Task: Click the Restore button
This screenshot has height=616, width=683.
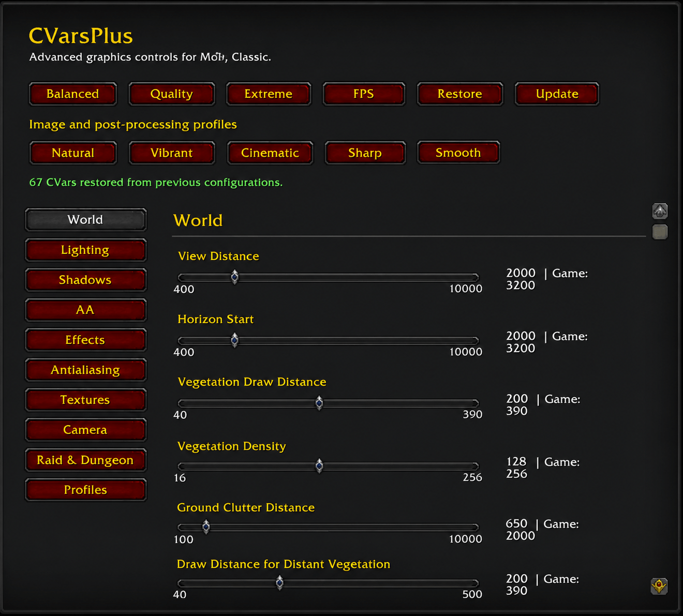Action: click(460, 94)
